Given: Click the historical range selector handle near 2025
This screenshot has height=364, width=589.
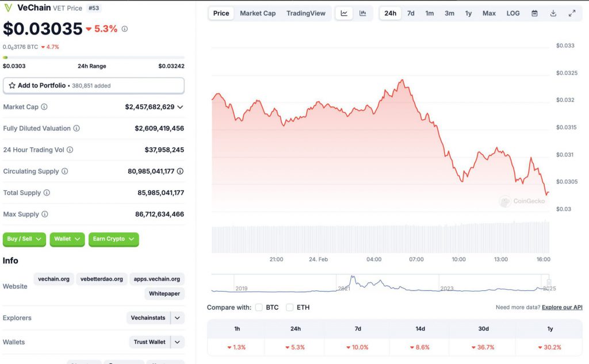Looking at the screenshot, I should click(549, 282).
